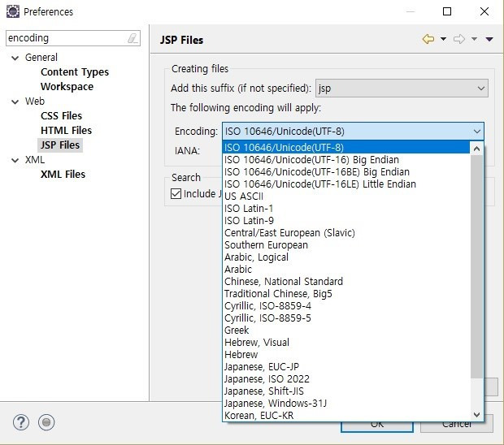Image resolution: width=504 pixels, height=445 pixels.
Task: Select Chinese, National Standard encoding
Action: click(x=346, y=282)
